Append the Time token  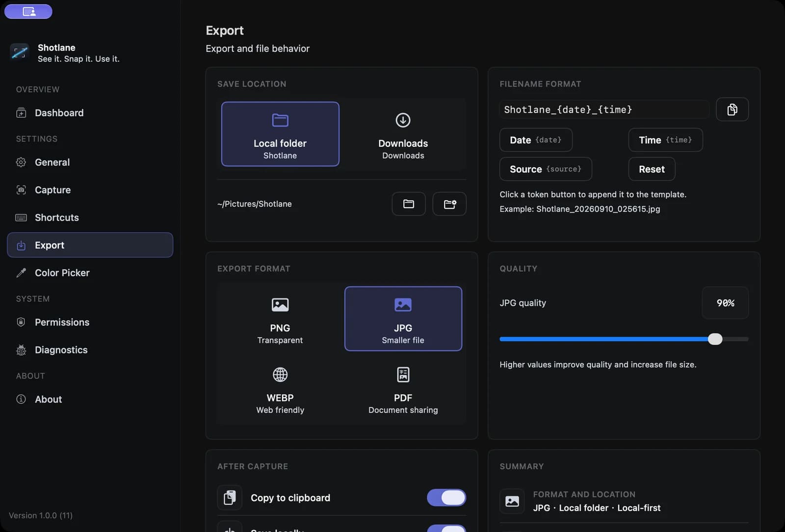coord(665,140)
